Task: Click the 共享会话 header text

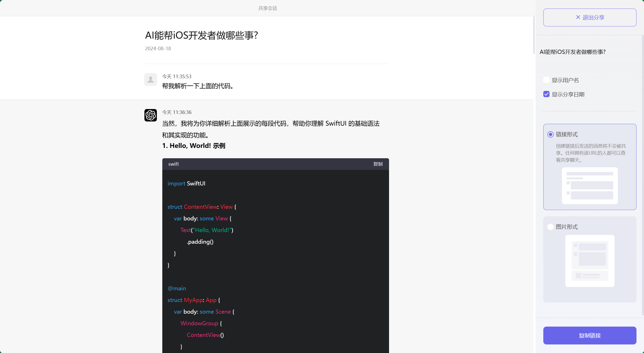Action: click(268, 8)
